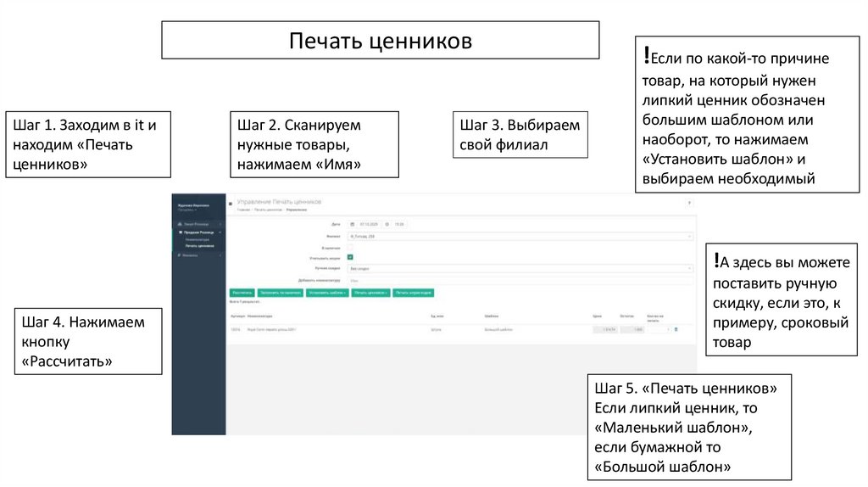Click the «Продажи Розница» sidebar icon

tap(180, 232)
